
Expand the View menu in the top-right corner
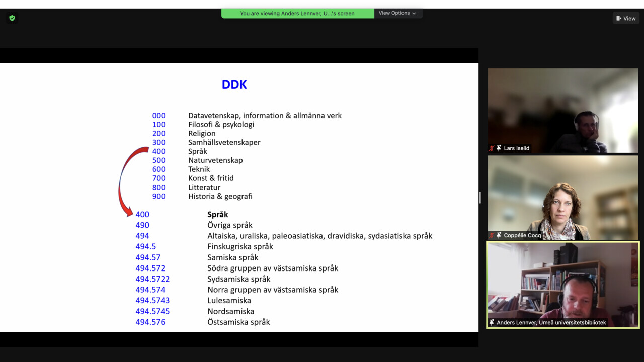click(625, 18)
